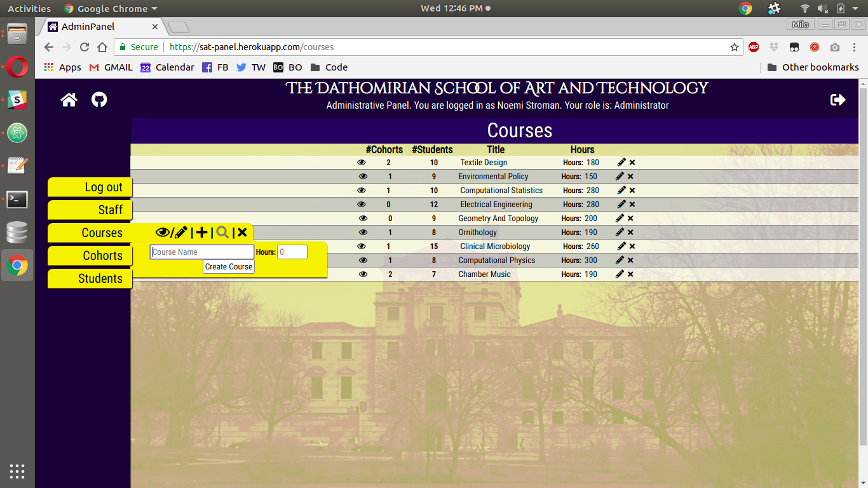The width and height of the screenshot is (868, 488).
Task: View Chamber Music via eye icon
Action: click(363, 274)
